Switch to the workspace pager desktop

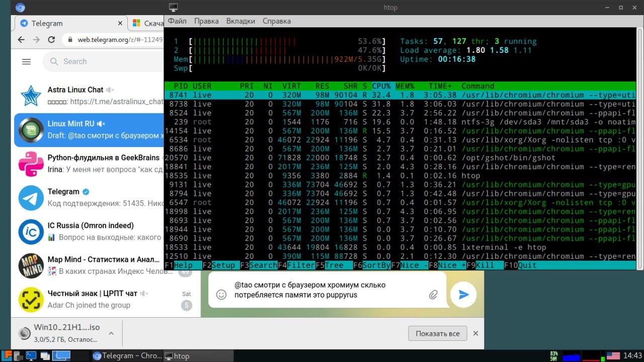pos(62,355)
